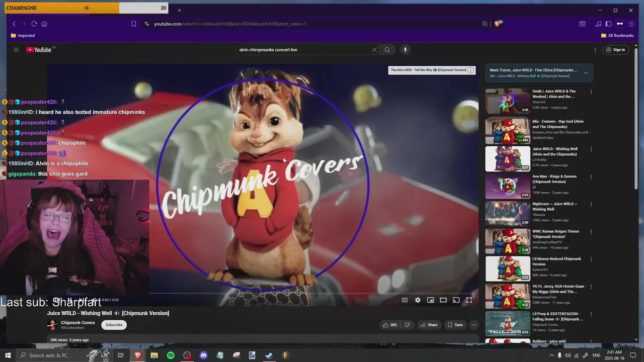Screen dimensions: 644x362
Task: Open Spotify from the taskbar
Action: click(x=171, y=355)
